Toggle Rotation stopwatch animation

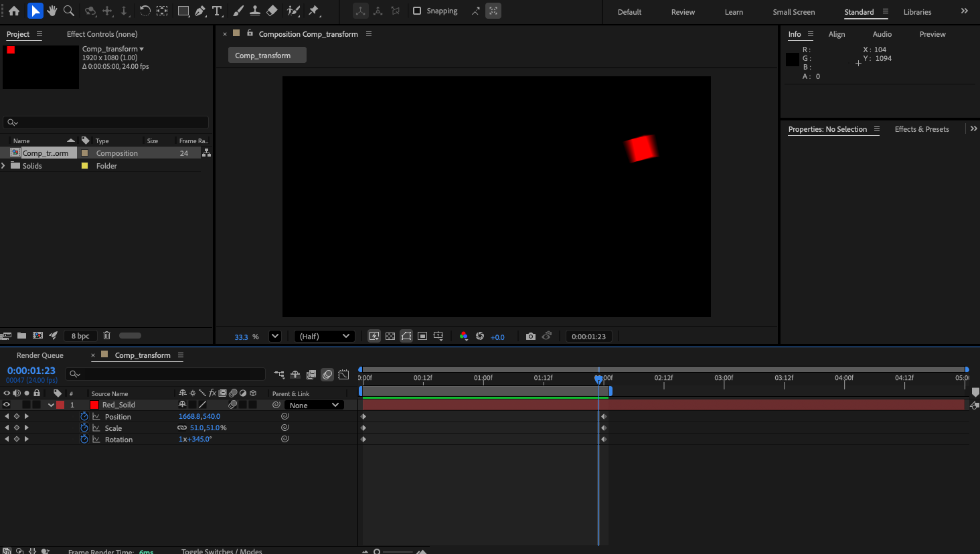[84, 439]
